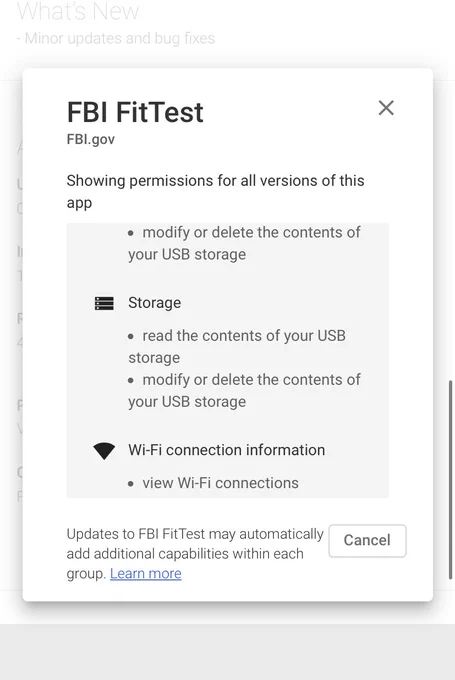Click 'Showing permissions for all versions' text

click(x=216, y=191)
